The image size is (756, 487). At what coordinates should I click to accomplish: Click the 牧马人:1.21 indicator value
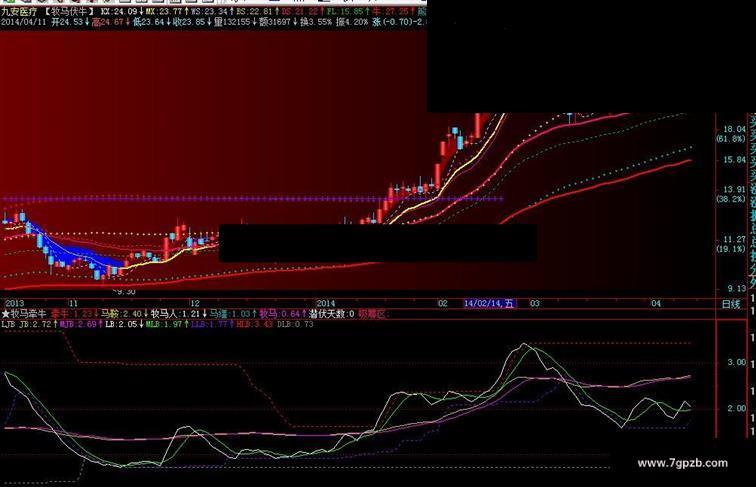click(x=176, y=314)
